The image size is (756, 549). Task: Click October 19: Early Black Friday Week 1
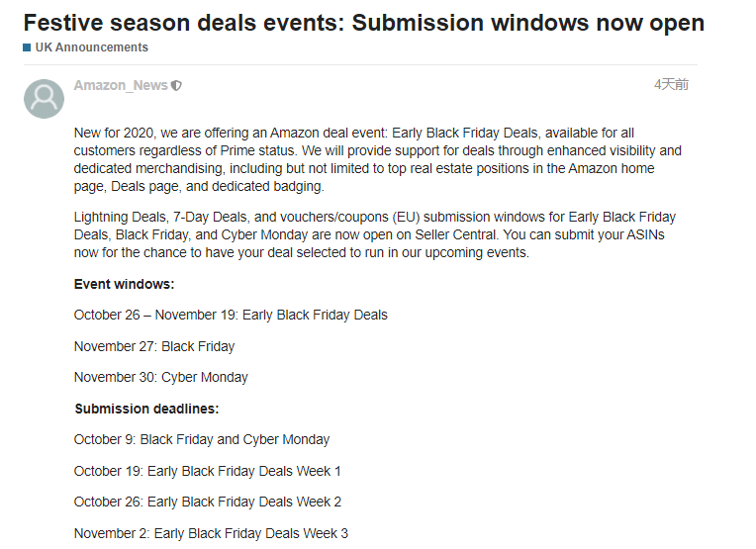[x=208, y=471]
